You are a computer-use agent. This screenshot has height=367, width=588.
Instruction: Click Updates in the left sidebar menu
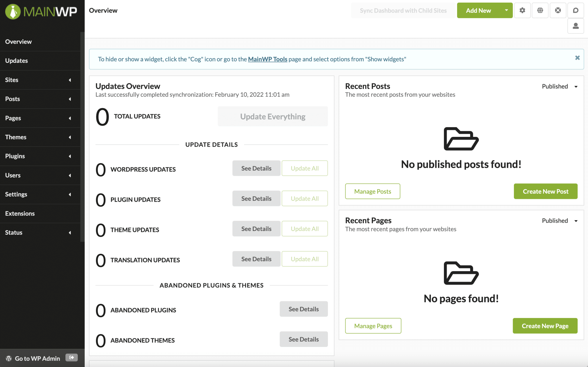[x=16, y=60]
